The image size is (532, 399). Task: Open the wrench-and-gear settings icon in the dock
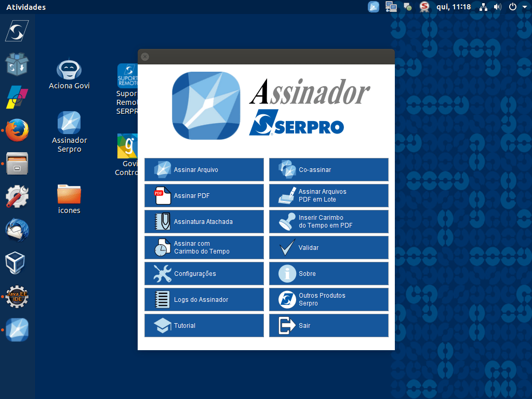(x=17, y=197)
